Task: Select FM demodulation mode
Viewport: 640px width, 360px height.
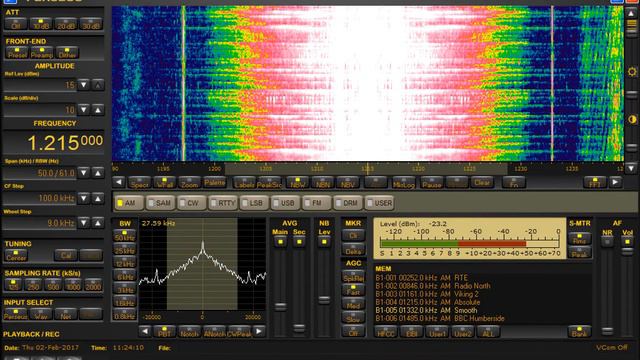Action: point(316,203)
